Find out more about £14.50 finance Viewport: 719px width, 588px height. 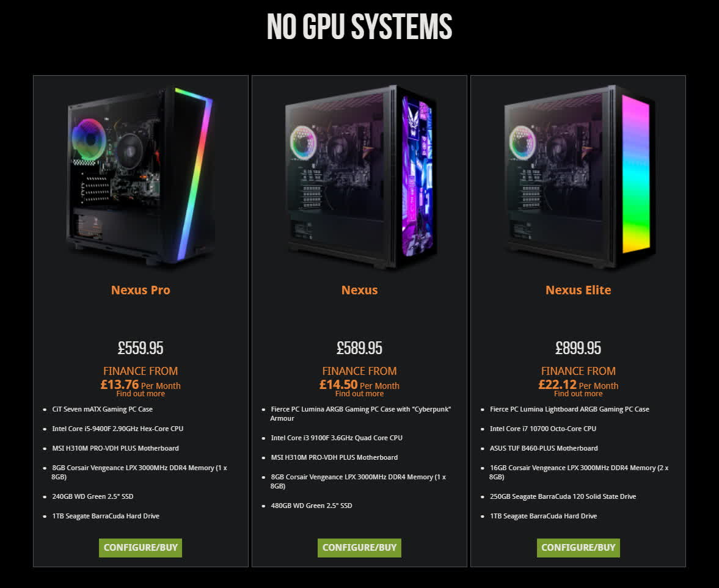point(359,394)
